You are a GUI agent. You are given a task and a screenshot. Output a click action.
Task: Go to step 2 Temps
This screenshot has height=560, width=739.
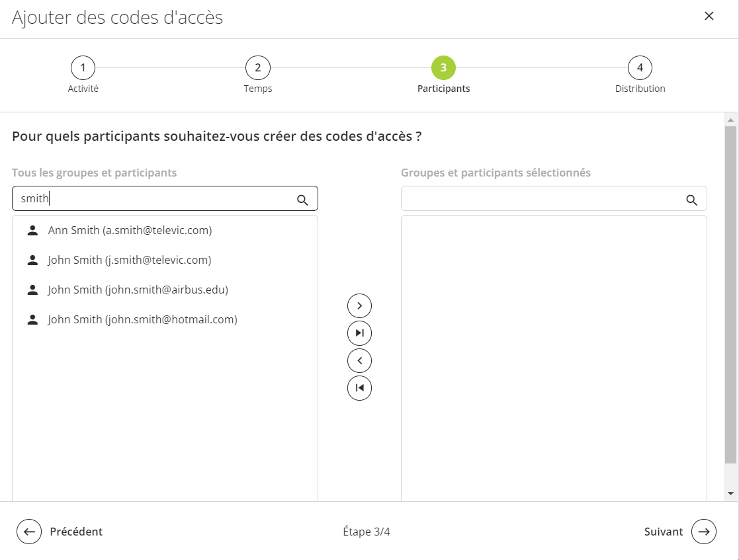[x=258, y=68]
